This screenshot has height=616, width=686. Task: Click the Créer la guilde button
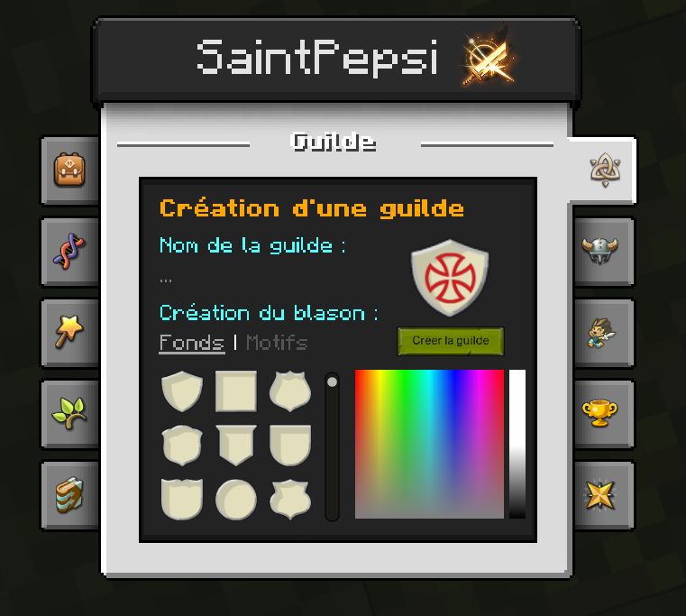pyautogui.click(x=451, y=341)
